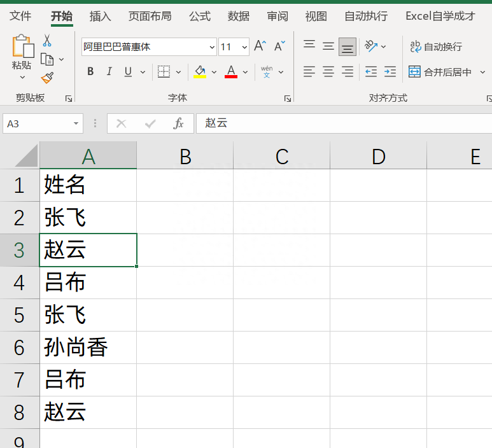The image size is (492, 448).
Task: Click the formula bar confirm checkmark
Action: pos(150,123)
